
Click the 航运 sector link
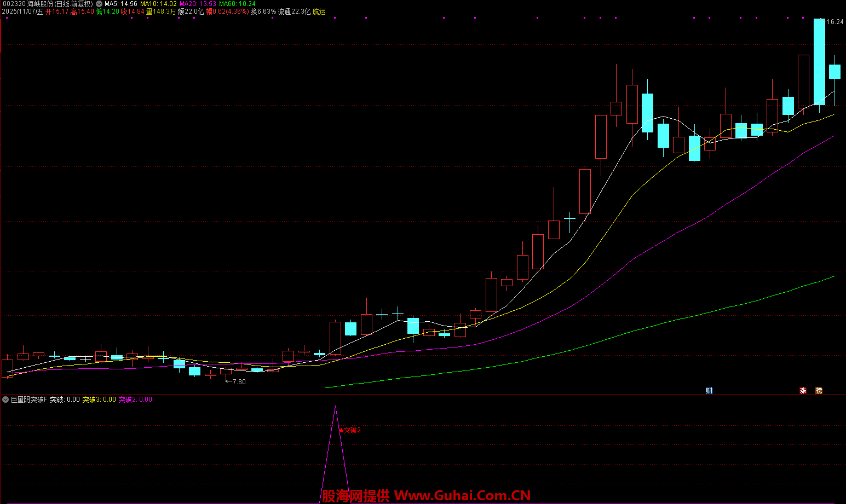click(319, 11)
